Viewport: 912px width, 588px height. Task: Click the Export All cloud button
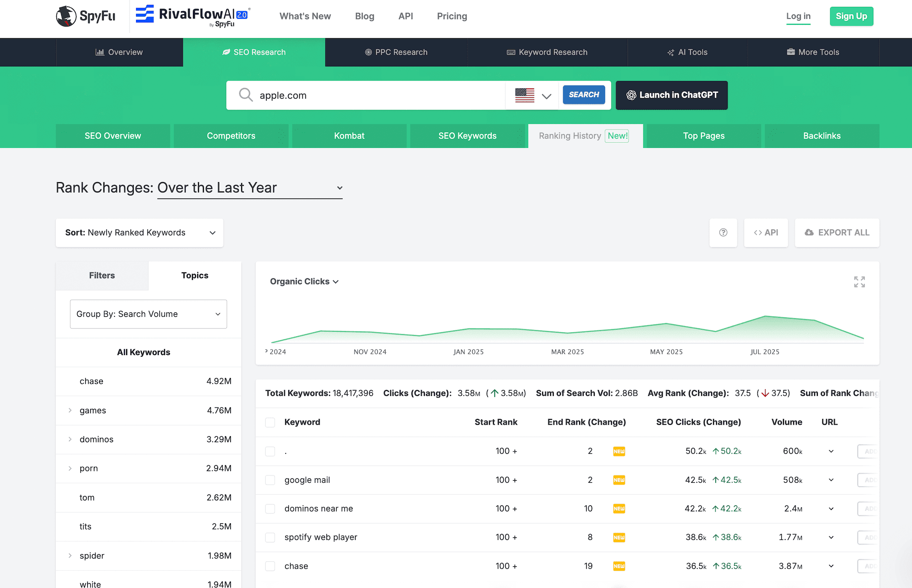click(837, 232)
